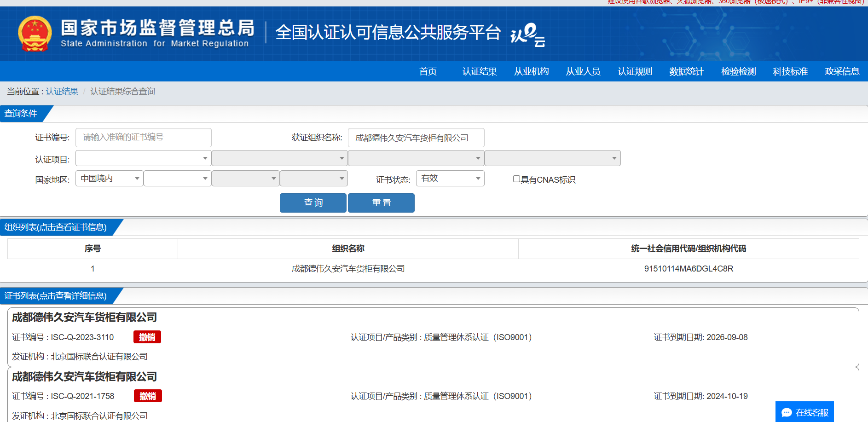Open the third 认证项目 dropdown
Image resolution: width=868 pixels, height=422 pixels.
[416, 158]
